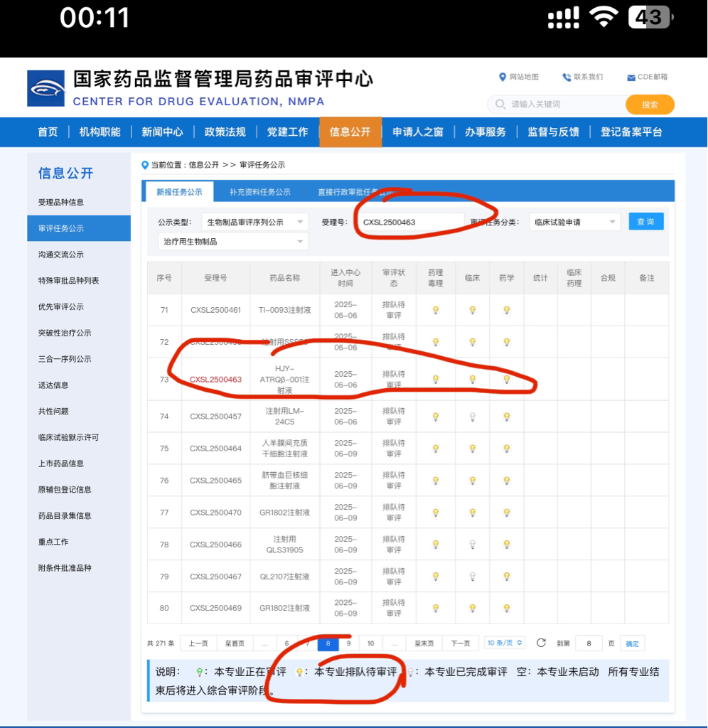The image size is (708, 728).
Task: Click the CDE logo image
Action: point(45,88)
